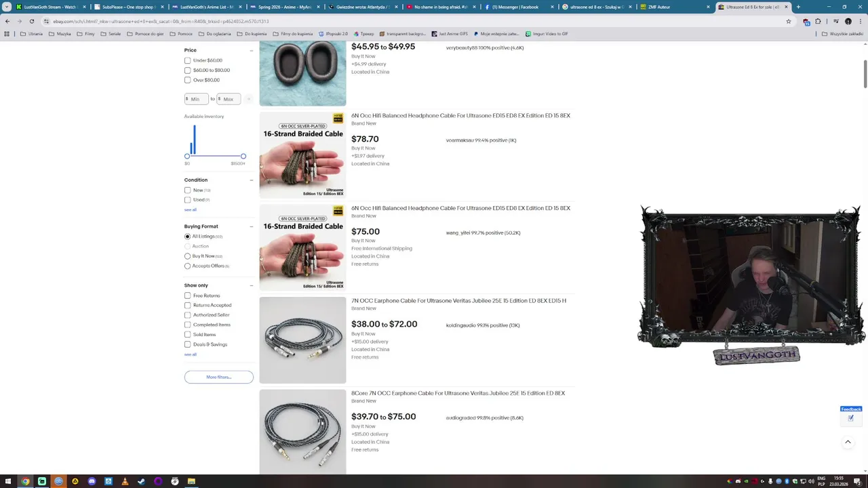
Task: Open Steam from the taskbar
Action: pyautogui.click(x=141, y=481)
